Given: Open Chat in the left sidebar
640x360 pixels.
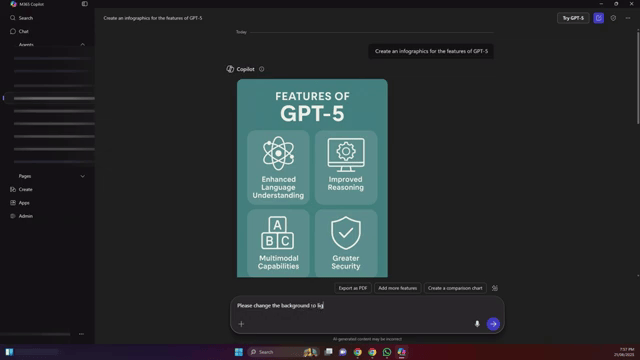Looking at the screenshot, I should tap(19, 31).
